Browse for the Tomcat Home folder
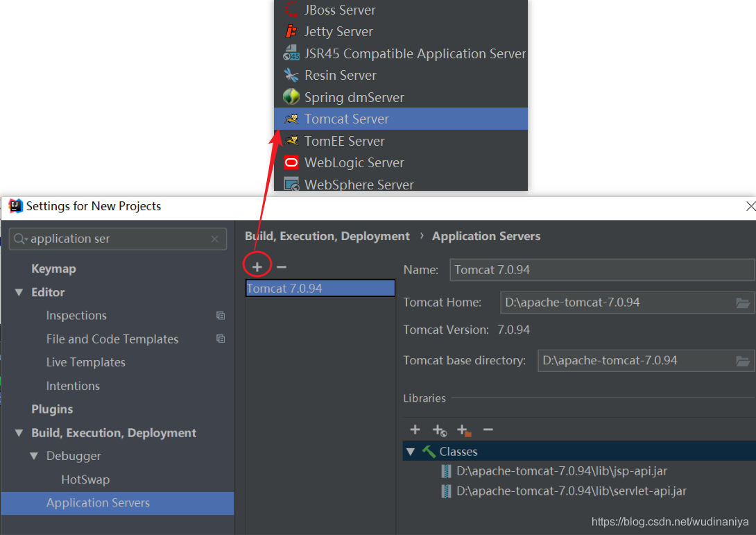Image resolution: width=756 pixels, height=535 pixels. coord(743,303)
